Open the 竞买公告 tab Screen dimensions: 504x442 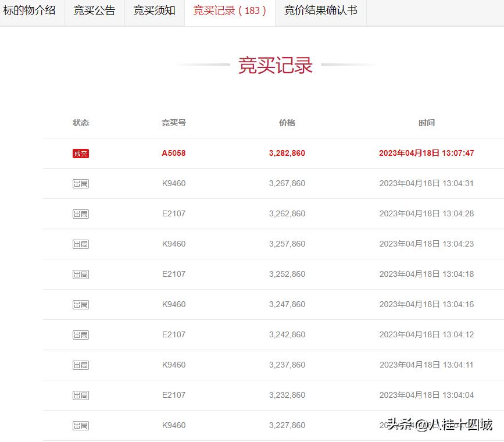(x=94, y=10)
